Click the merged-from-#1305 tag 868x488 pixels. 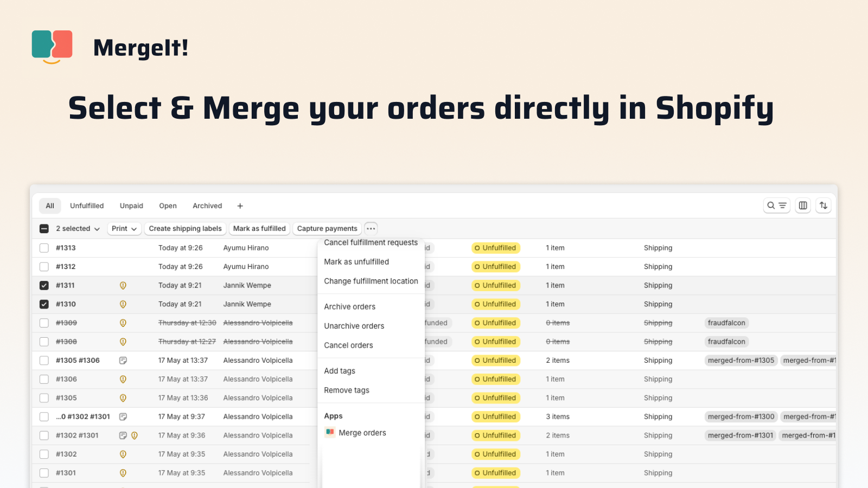click(x=741, y=361)
